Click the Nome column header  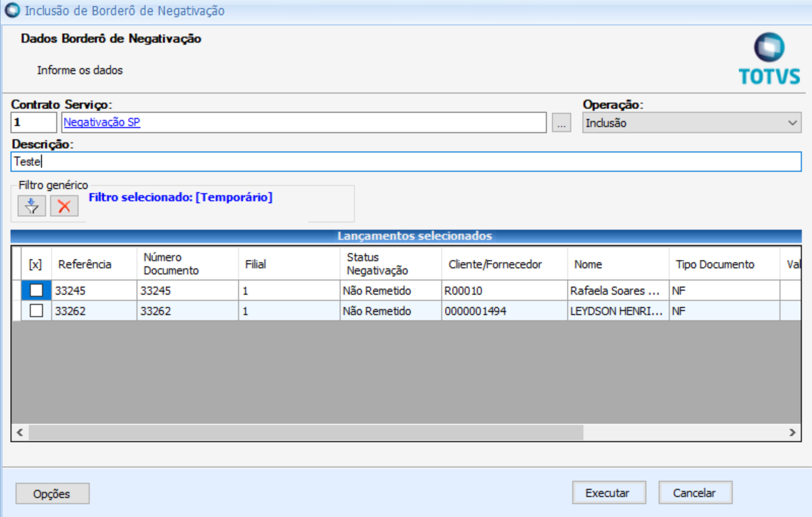coord(618,264)
